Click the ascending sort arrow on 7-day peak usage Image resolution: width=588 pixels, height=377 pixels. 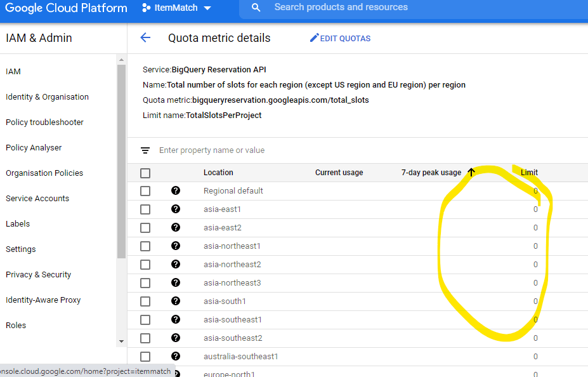pos(471,173)
